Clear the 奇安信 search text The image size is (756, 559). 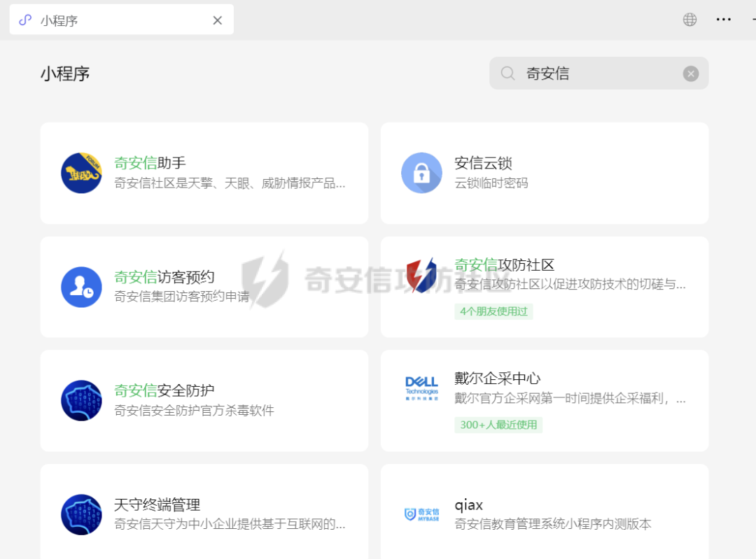690,73
